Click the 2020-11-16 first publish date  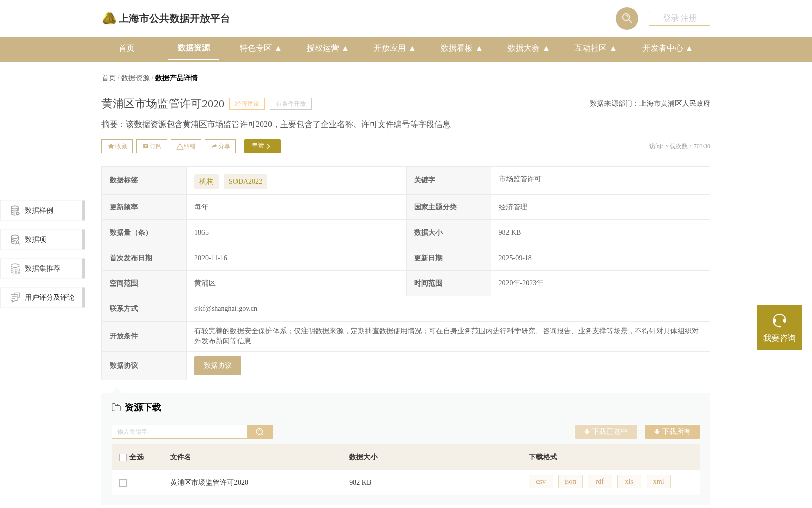click(x=211, y=258)
